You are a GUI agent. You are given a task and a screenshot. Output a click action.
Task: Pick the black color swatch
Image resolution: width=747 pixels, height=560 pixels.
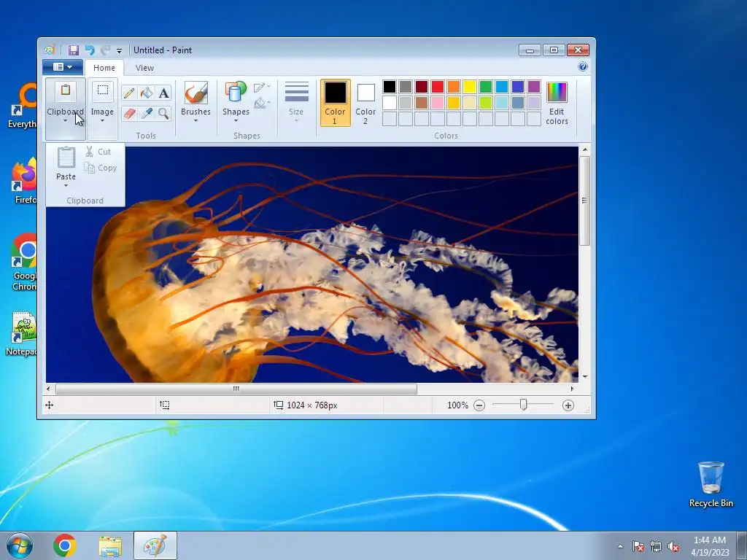point(390,87)
